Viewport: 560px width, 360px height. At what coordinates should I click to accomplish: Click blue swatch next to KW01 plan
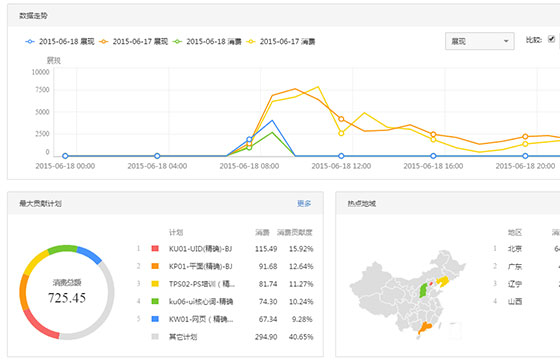pos(155,319)
